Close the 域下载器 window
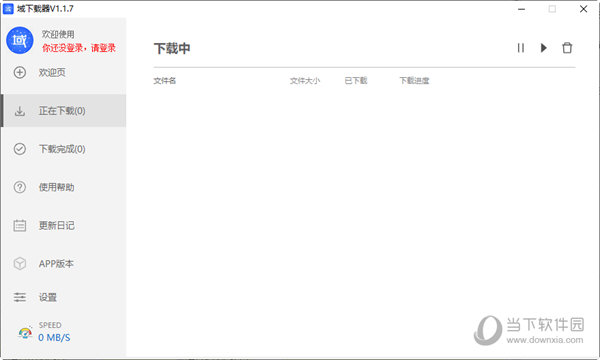Image resolution: width=600 pixels, height=360 pixels. coord(583,9)
